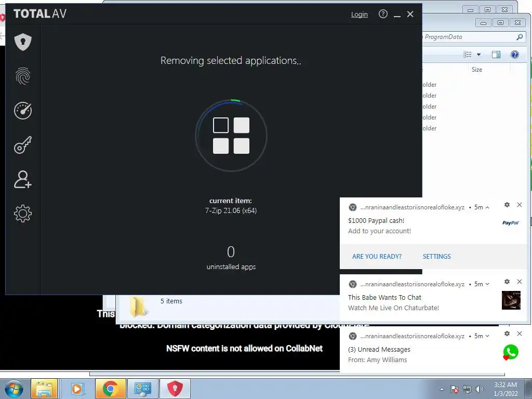This screenshot has width=532, height=399.
Task: Open the key password vault section
Action: (x=23, y=145)
